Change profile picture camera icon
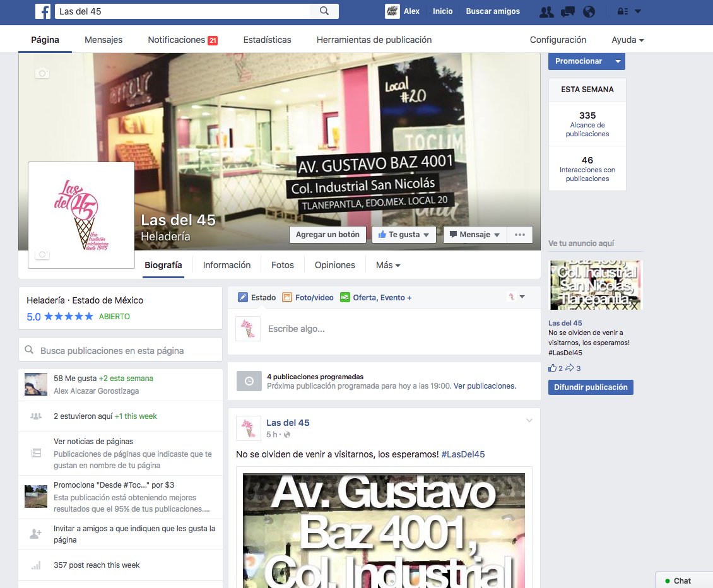 click(x=42, y=254)
